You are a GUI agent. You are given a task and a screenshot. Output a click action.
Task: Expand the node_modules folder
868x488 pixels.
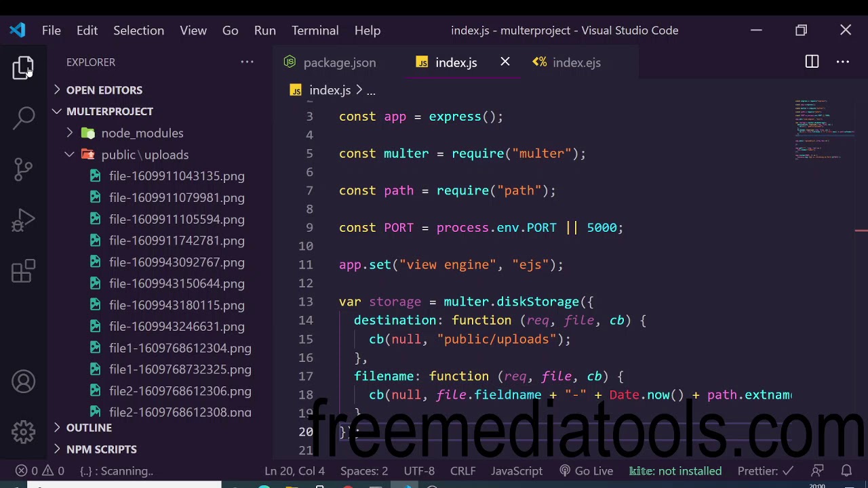point(142,133)
